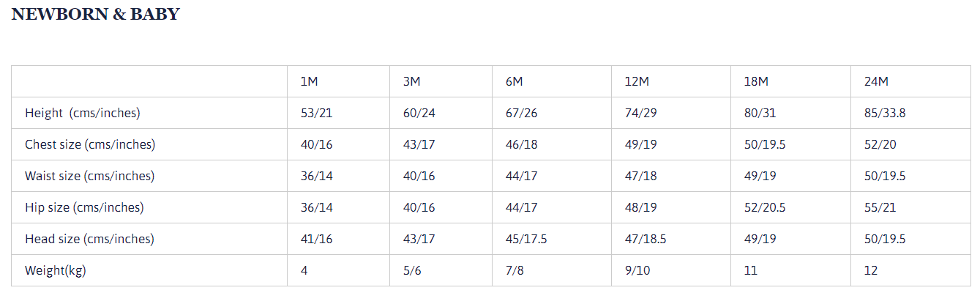Select the 9/10 weight cell
This screenshot has width=980, height=304.
point(637,270)
